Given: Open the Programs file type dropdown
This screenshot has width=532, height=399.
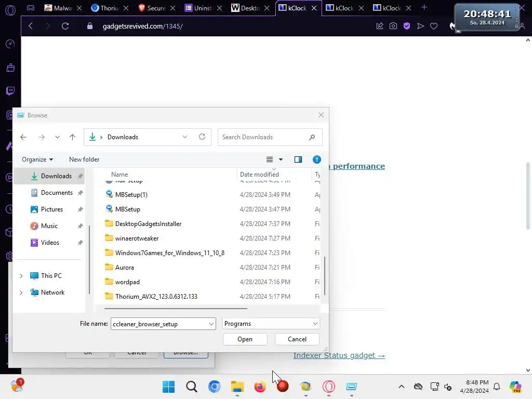Looking at the screenshot, I should [271, 324].
